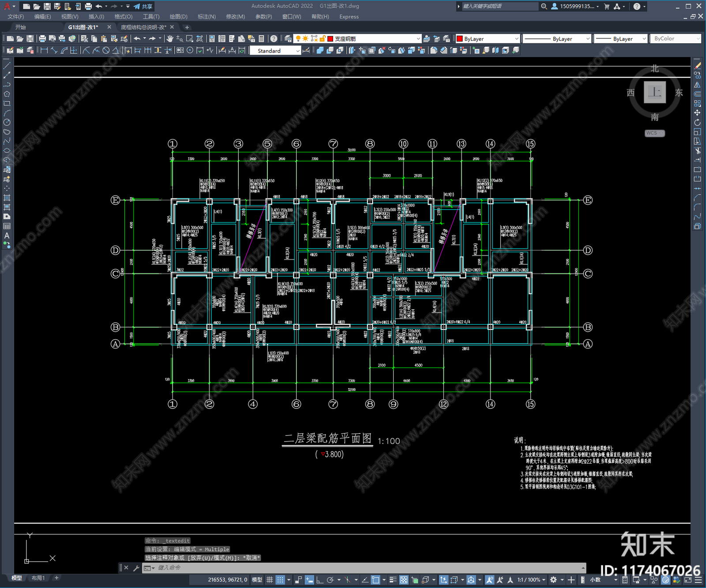Click the Save icon in the quick access toolbar

(x=47, y=6)
